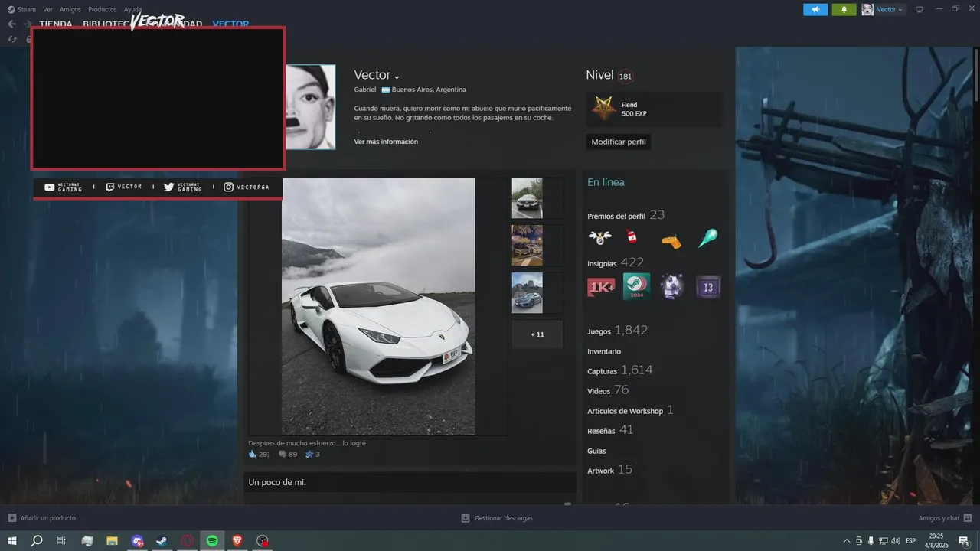Click the comments bubble icon showing 89

[283, 455]
